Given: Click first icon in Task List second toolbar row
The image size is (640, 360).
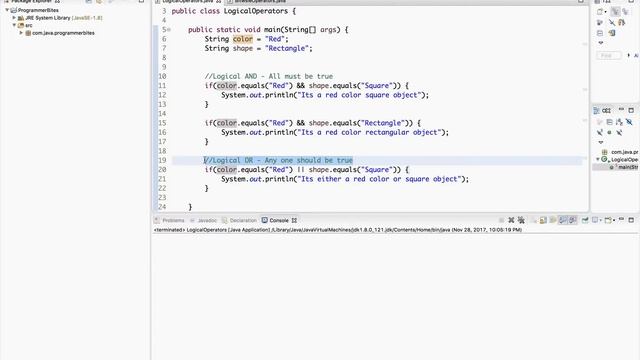Looking at the screenshot, I should [x=599, y=22].
